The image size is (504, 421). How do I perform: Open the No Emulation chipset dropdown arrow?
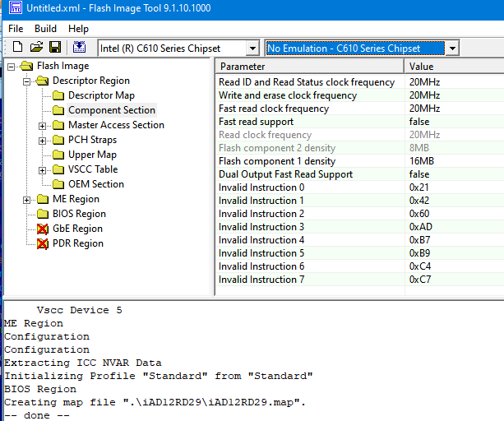coord(452,49)
